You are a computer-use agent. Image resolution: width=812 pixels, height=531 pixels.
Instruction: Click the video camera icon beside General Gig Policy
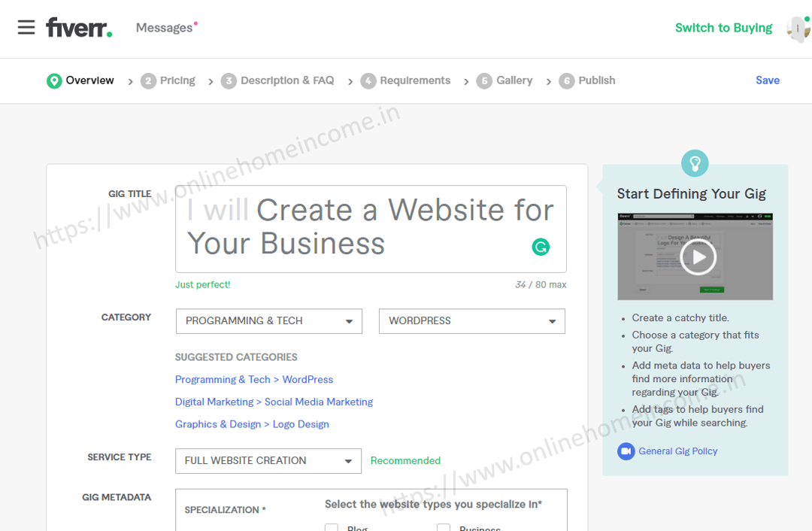tap(626, 451)
